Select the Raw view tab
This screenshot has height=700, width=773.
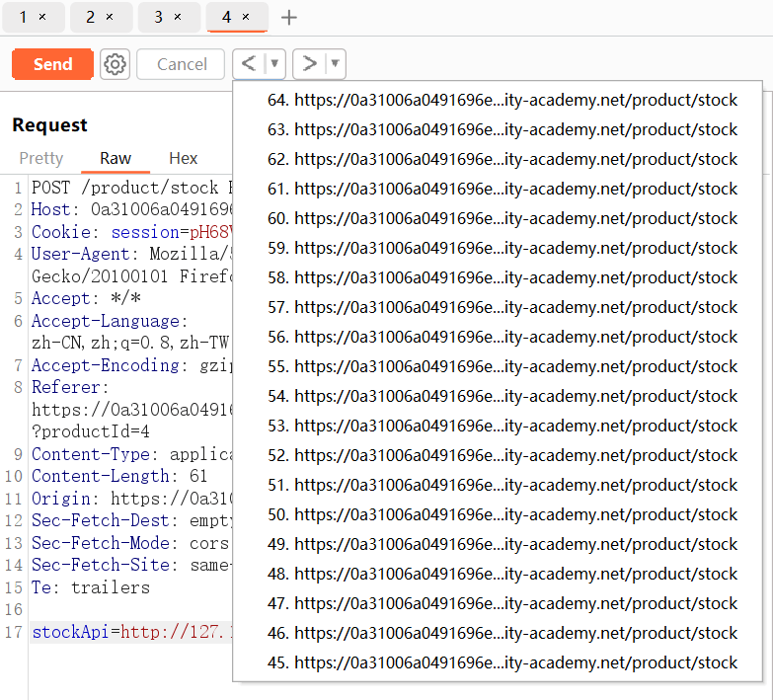[116, 158]
